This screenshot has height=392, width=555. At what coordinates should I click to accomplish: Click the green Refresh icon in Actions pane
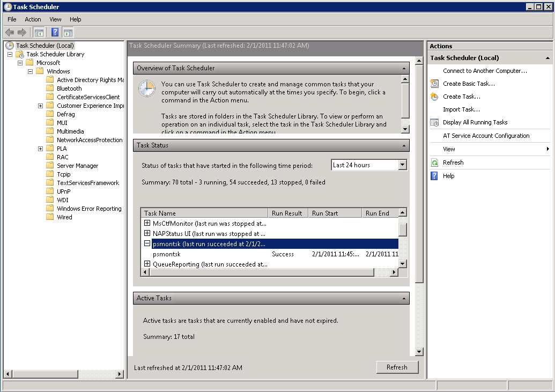434,162
